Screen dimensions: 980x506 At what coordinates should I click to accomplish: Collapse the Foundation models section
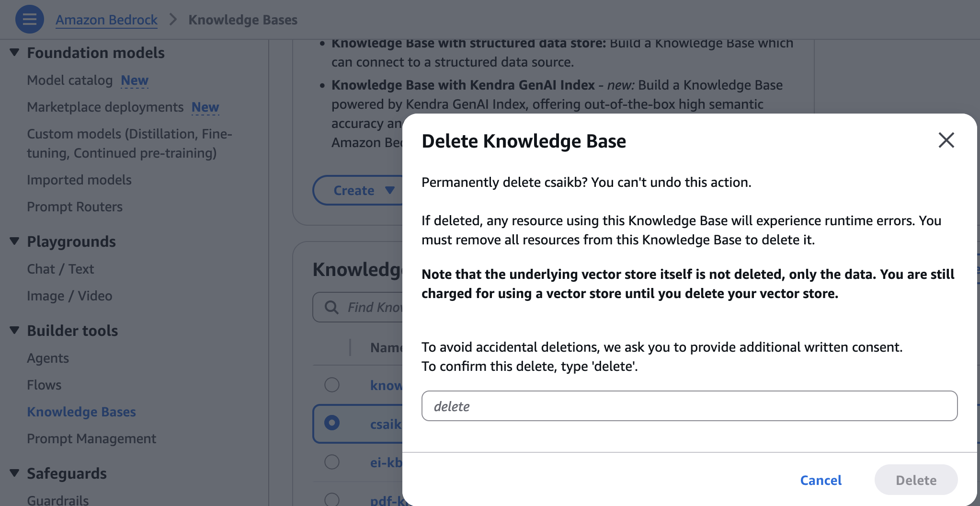[x=14, y=52]
